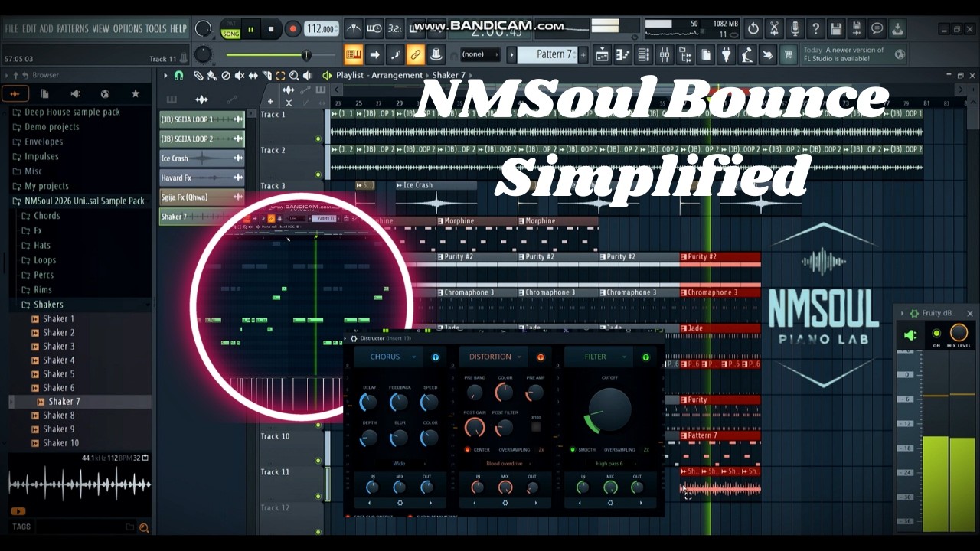Click the countdown before recording icon

point(395,28)
